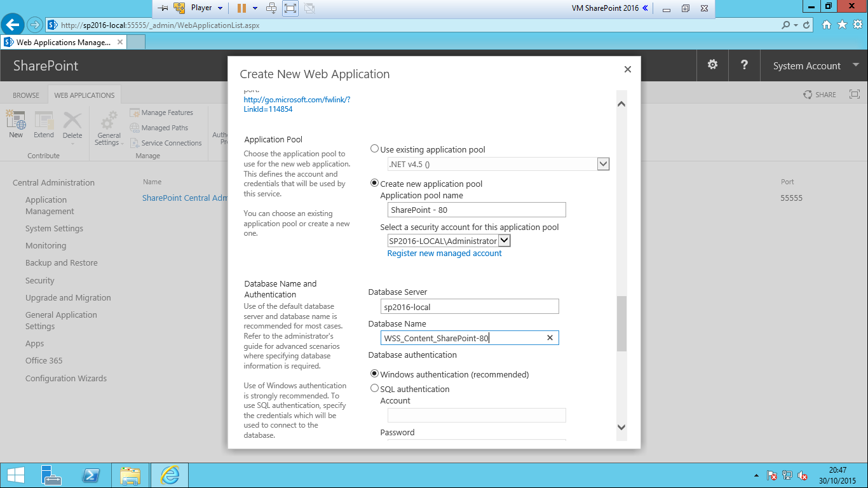Viewport: 868px width, 488px height.
Task: Click the dialog scrollbar down arrow
Action: click(621, 427)
